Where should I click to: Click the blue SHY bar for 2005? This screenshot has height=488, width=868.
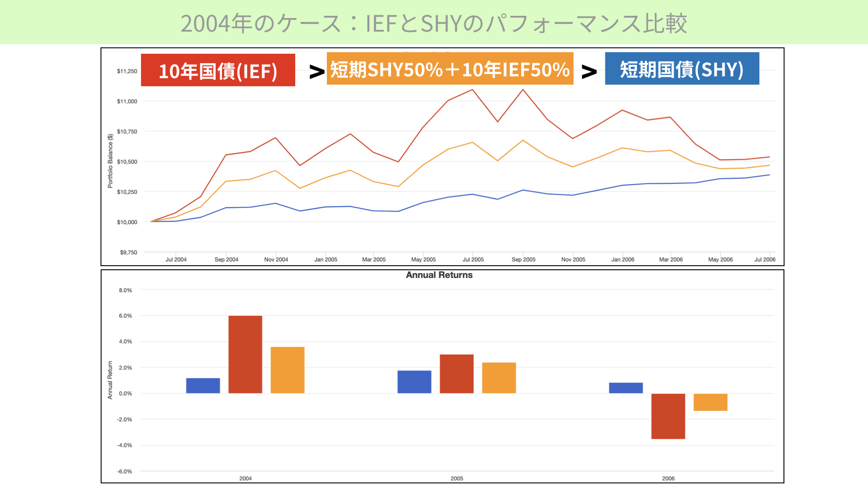[x=414, y=382]
